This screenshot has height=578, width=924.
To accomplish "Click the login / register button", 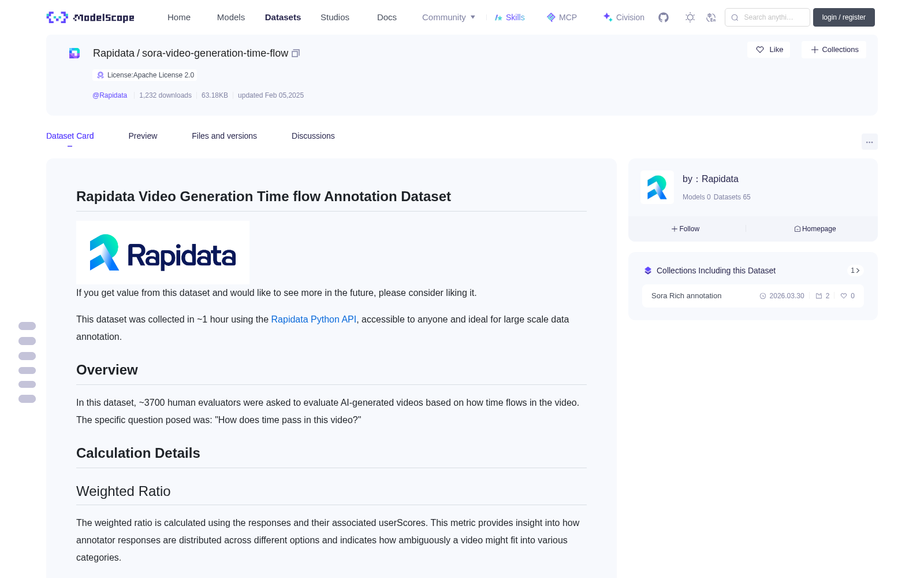I will point(844,17).
